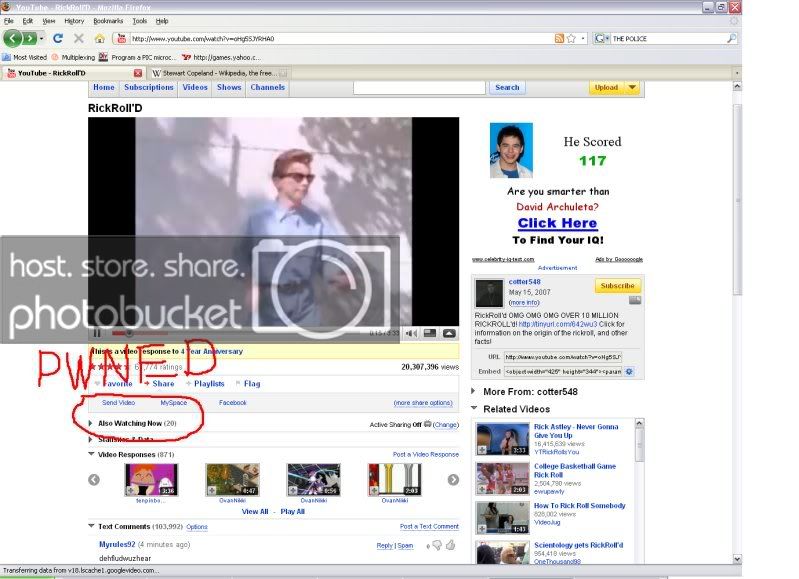
Task: Open the Most Visited bookmarks toolbar item
Action: 24,57
